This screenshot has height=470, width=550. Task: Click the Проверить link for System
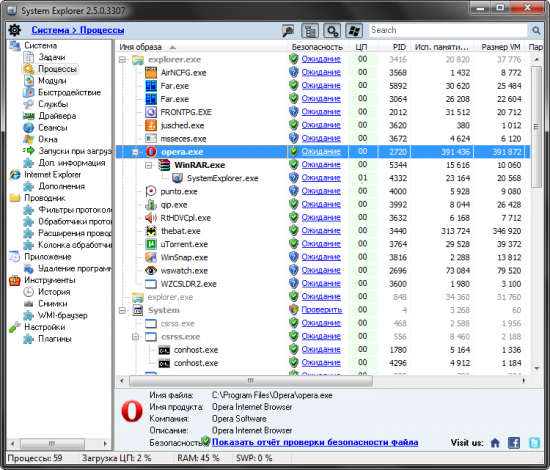(322, 310)
